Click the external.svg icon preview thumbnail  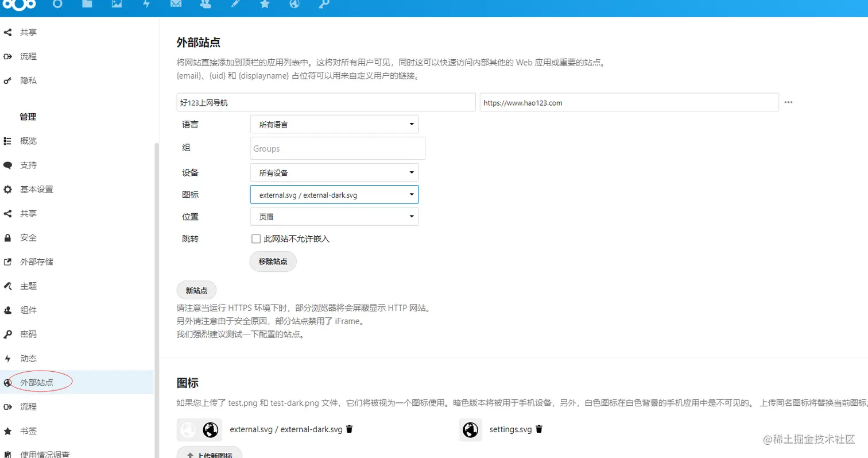pos(199,429)
